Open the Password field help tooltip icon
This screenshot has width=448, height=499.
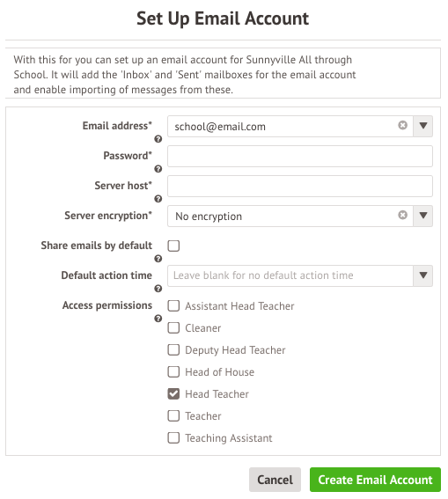(158, 169)
